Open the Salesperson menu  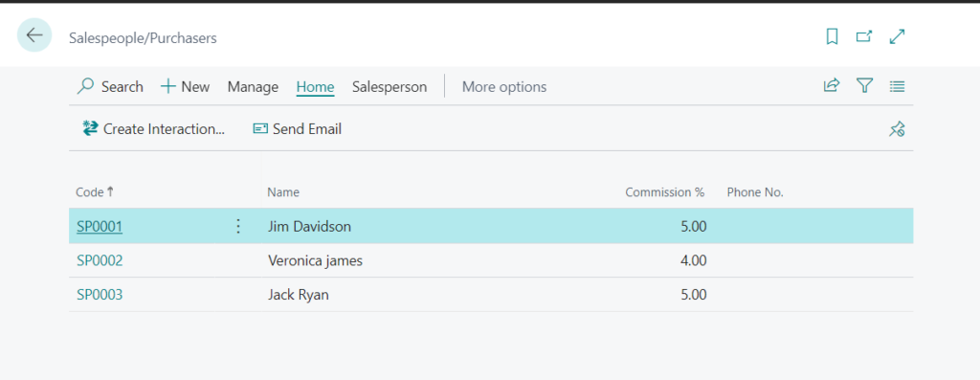tap(390, 87)
